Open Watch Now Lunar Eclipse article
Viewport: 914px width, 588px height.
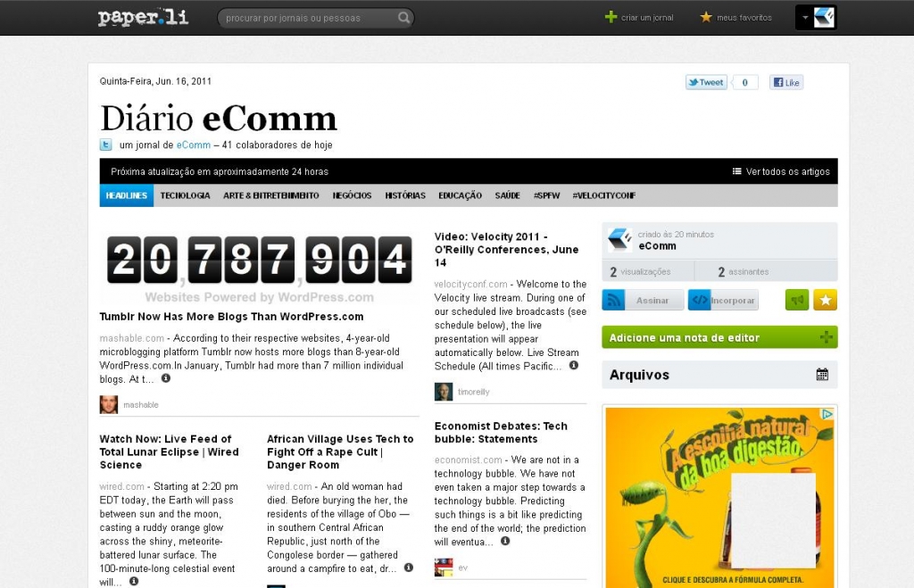pyautogui.click(x=169, y=451)
